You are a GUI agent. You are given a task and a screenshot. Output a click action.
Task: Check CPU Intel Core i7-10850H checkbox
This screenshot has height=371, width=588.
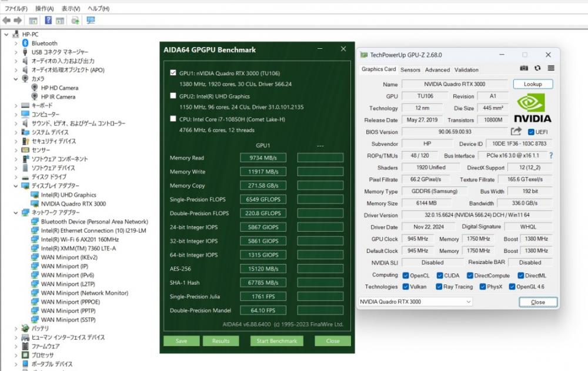173,119
